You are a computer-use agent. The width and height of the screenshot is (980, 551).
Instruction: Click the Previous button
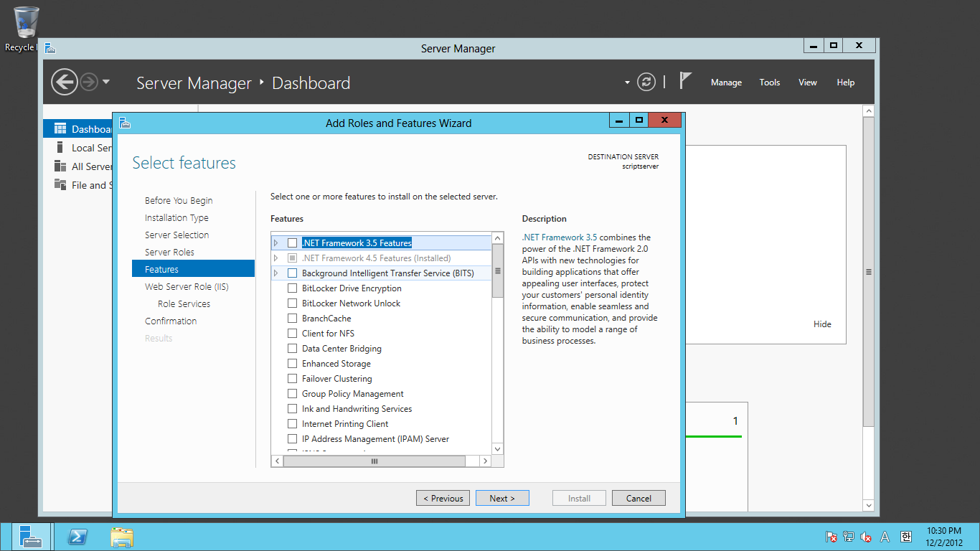[443, 498]
